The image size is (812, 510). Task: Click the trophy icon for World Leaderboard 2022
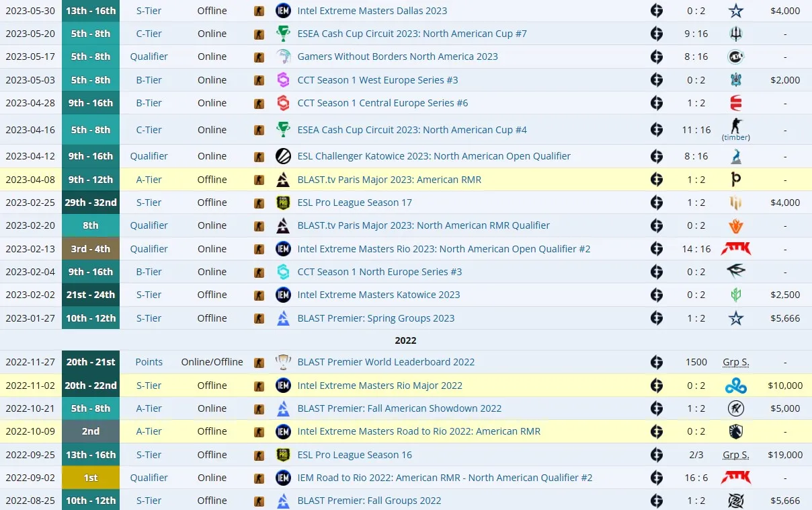[284, 362]
